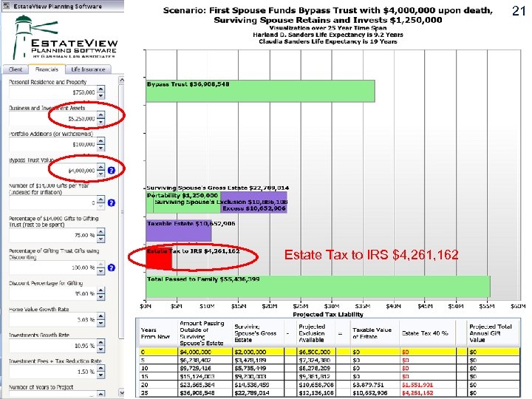
Task: Click the 3.03 % Home Value Growth field
Action: coord(53,320)
